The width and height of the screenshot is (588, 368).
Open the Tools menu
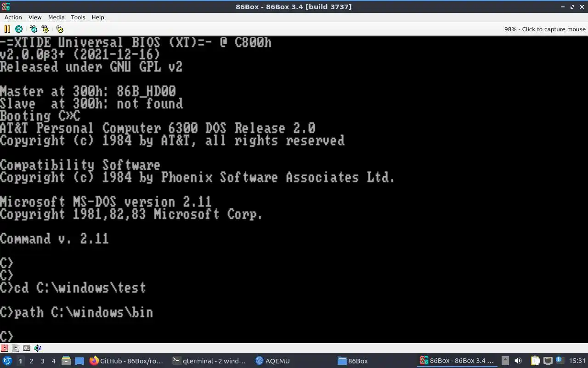tap(78, 17)
